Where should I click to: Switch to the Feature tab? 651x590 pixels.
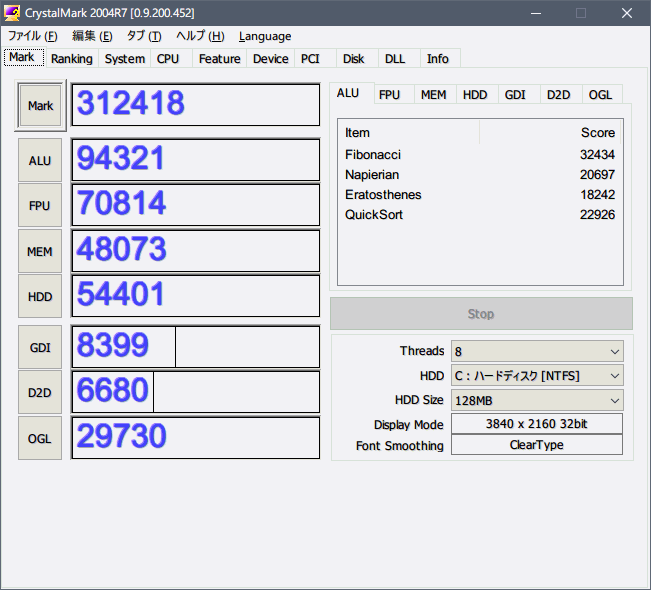click(x=220, y=59)
